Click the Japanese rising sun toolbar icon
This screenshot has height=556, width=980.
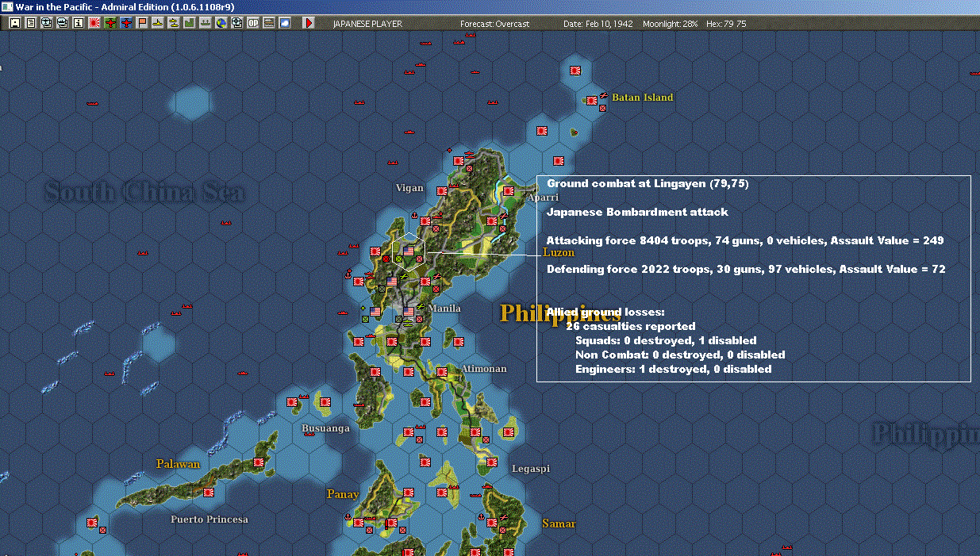tap(94, 23)
